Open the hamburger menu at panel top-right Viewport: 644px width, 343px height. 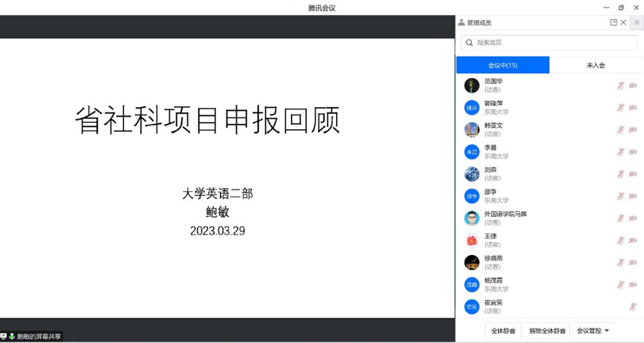pos(637,22)
